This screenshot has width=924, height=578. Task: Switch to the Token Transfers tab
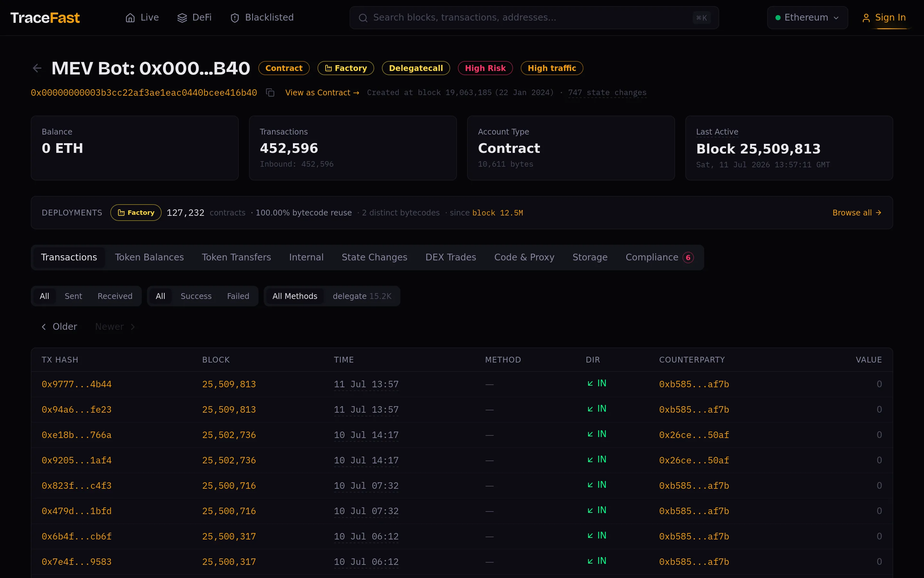(236, 257)
